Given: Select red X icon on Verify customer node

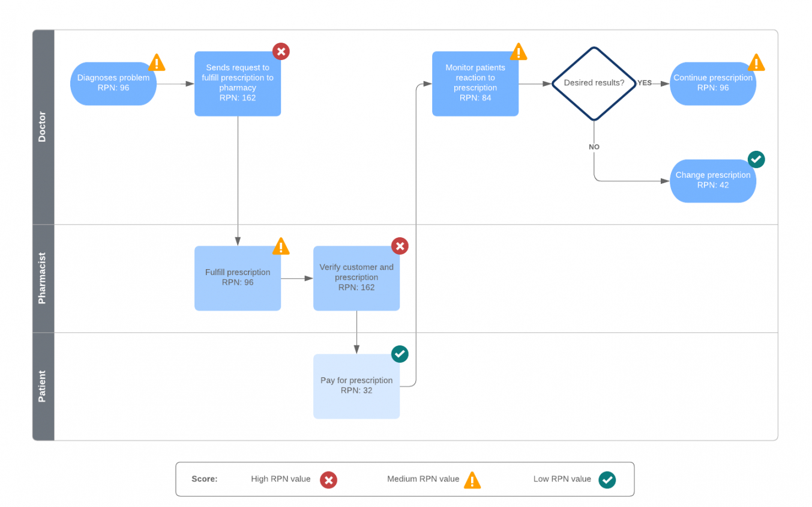Looking at the screenshot, I should (x=400, y=246).
